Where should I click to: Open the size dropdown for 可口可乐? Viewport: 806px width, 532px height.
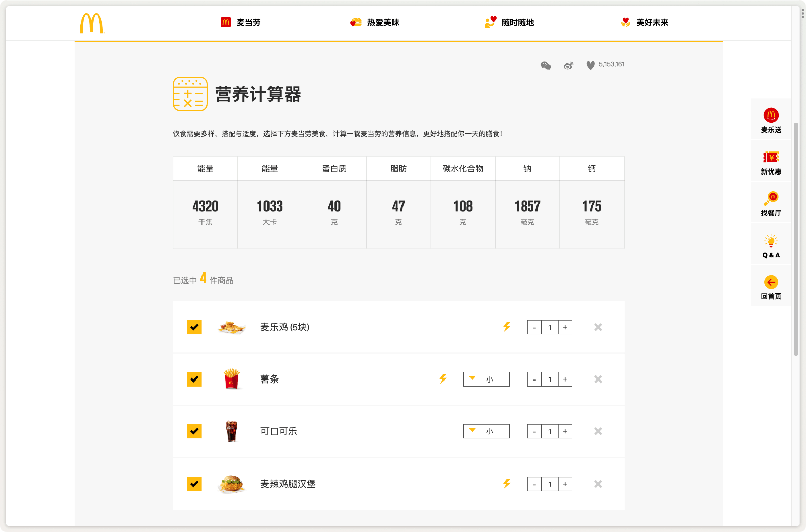(x=487, y=431)
